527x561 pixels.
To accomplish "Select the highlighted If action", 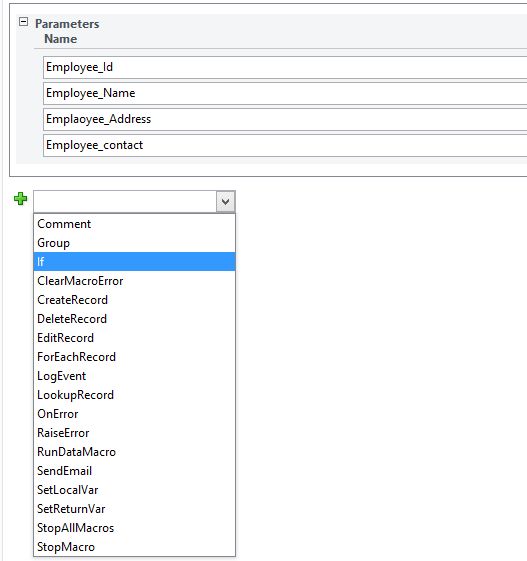I will tap(135, 262).
